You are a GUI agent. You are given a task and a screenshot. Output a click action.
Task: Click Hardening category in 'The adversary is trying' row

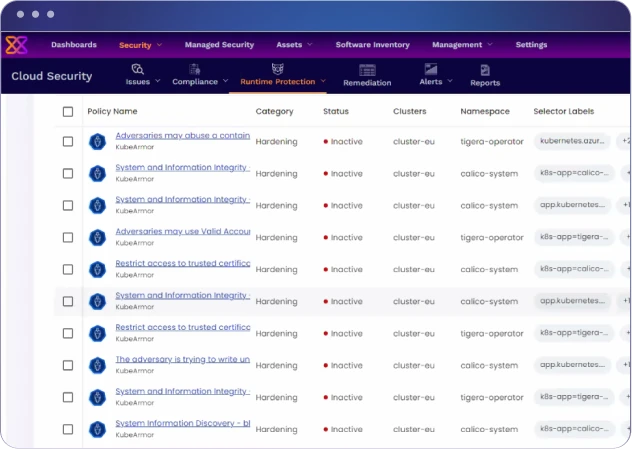(276, 366)
